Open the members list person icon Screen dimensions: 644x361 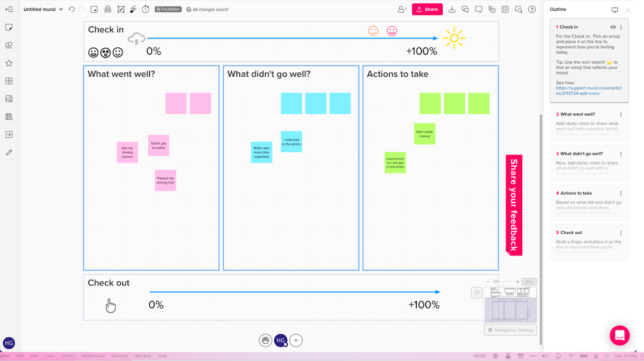pos(401,9)
